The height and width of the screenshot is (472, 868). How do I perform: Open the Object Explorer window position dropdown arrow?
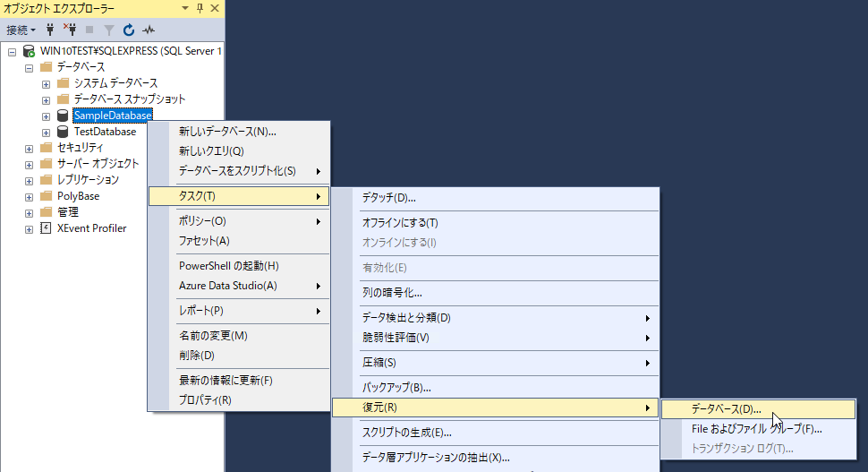click(x=185, y=8)
